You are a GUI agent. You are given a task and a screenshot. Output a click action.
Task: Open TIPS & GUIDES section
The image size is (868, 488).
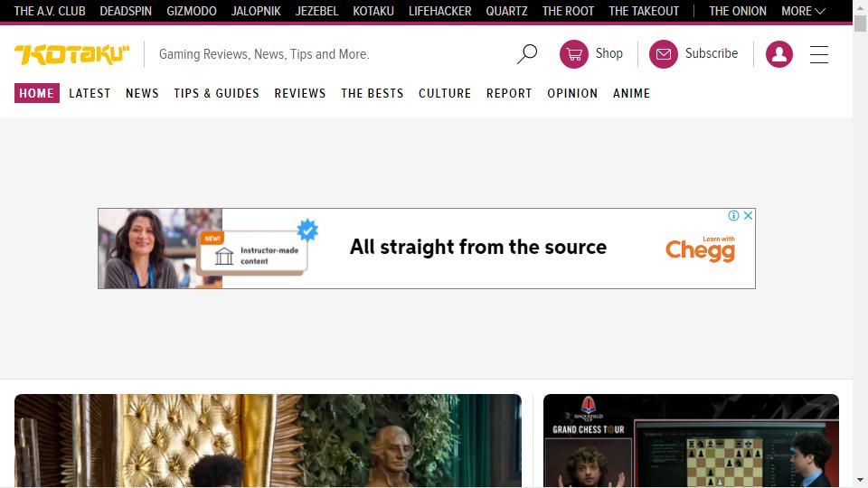click(x=216, y=93)
